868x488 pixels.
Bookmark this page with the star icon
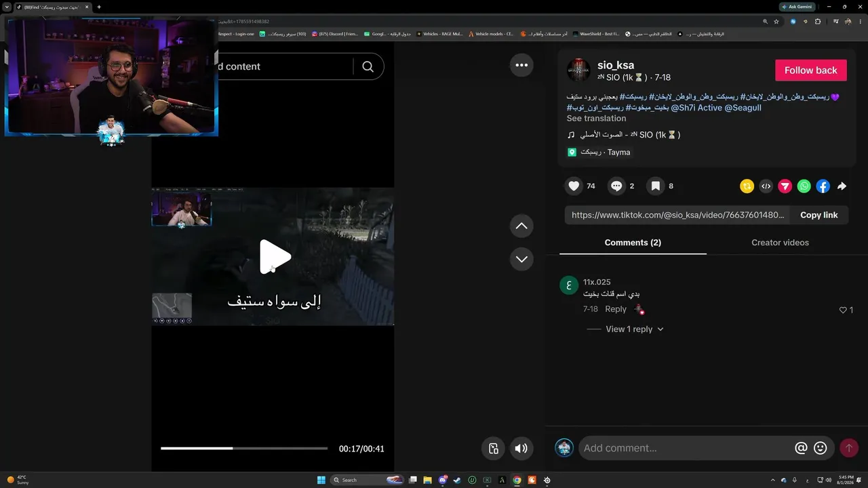[776, 21]
